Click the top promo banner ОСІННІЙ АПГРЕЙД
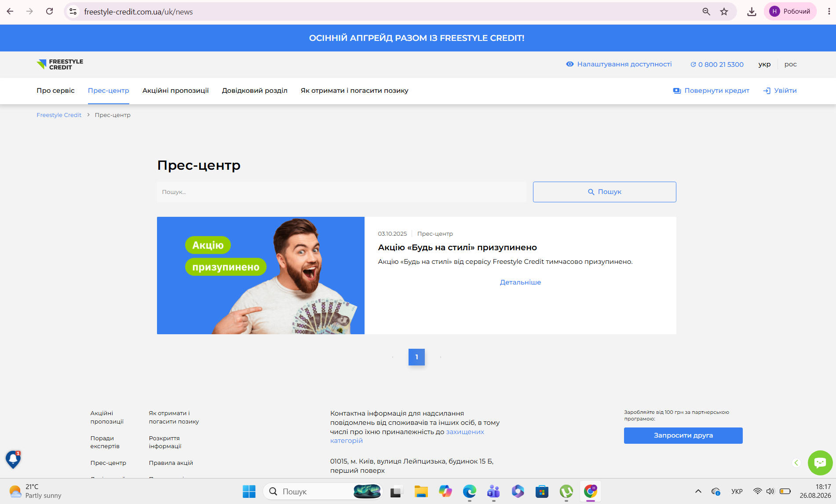 click(417, 38)
